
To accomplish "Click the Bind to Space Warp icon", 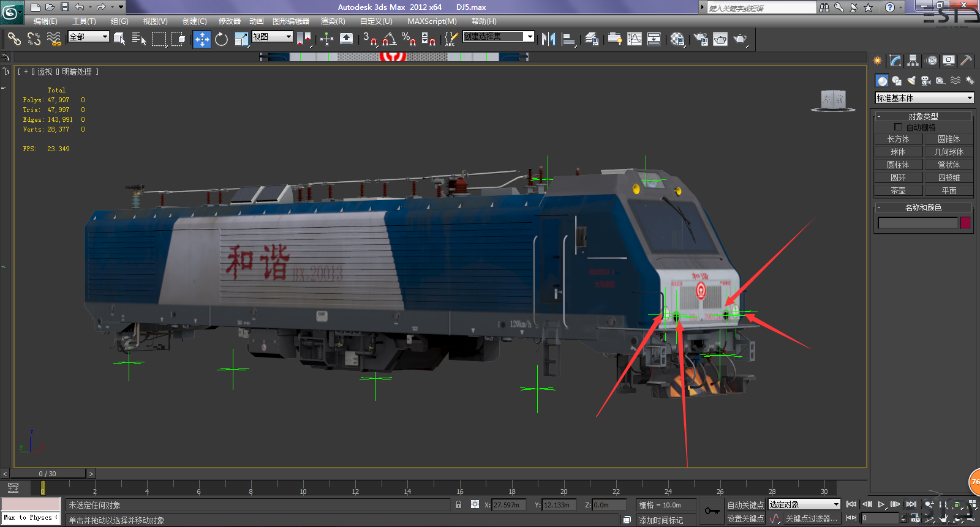I will pos(54,39).
